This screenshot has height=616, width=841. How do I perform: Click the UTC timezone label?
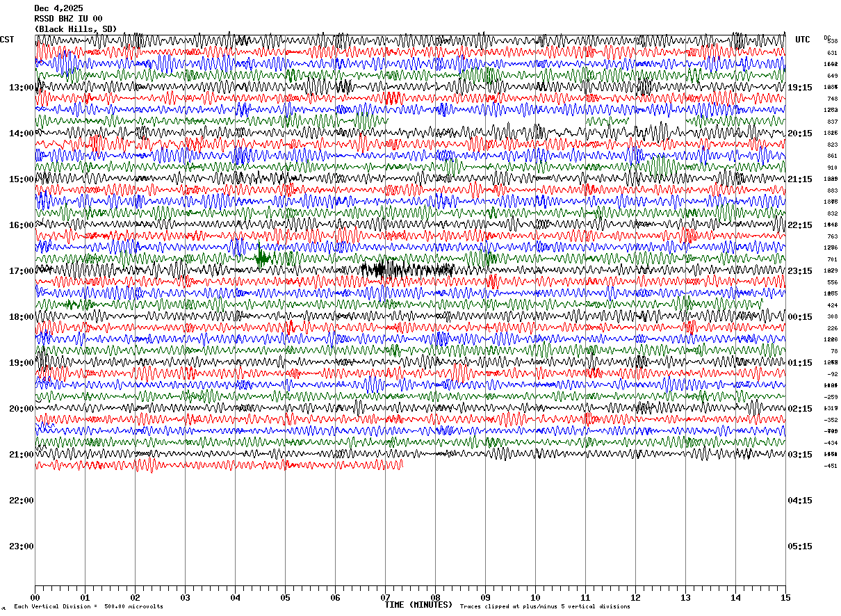(803, 40)
